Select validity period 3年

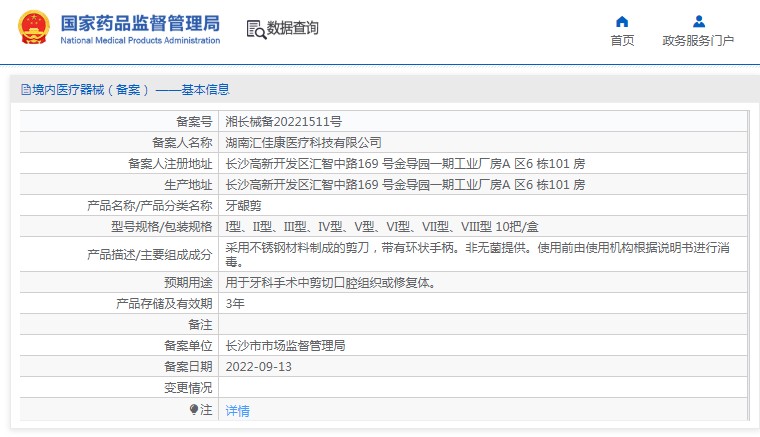(235, 304)
